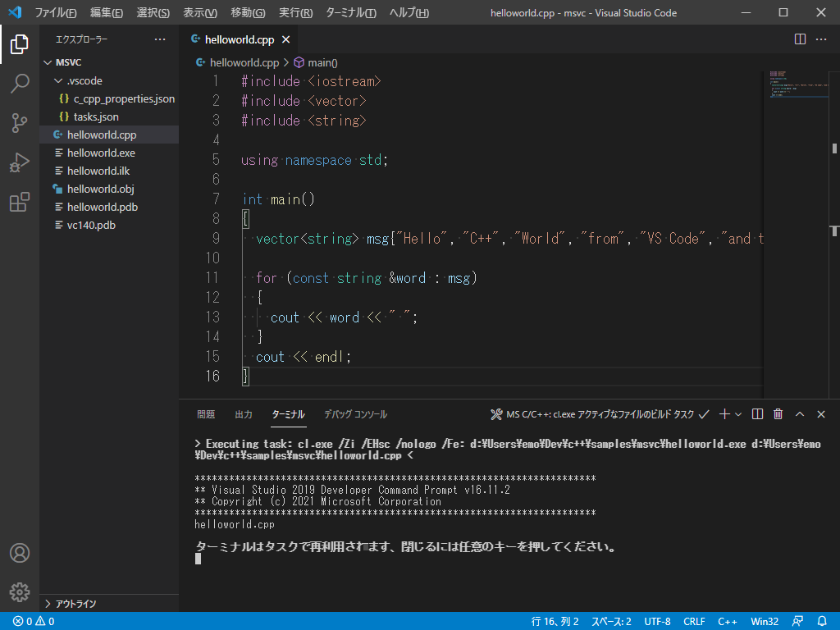This screenshot has height=630, width=840.
Task: Change indentation via スペース: 2
Action: click(x=611, y=622)
